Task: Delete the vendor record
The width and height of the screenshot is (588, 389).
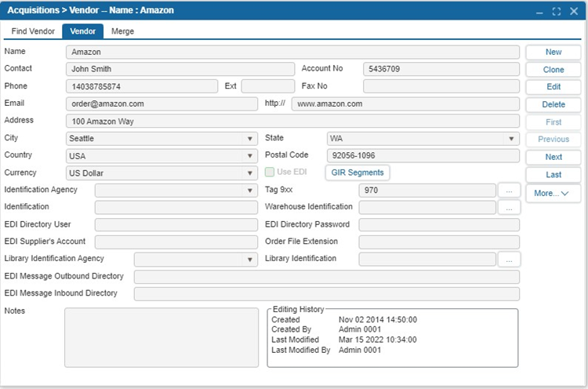Action: click(554, 104)
